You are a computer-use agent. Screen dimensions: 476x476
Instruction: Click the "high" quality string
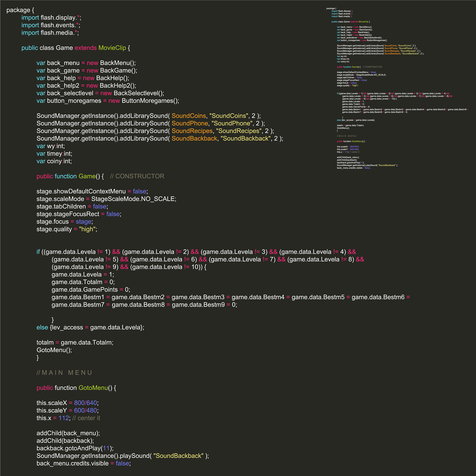tap(87, 229)
